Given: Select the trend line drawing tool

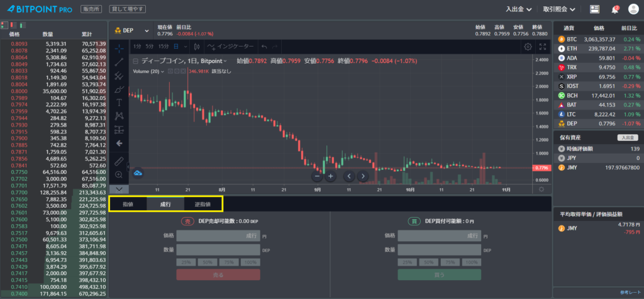Looking at the screenshot, I should (119, 62).
